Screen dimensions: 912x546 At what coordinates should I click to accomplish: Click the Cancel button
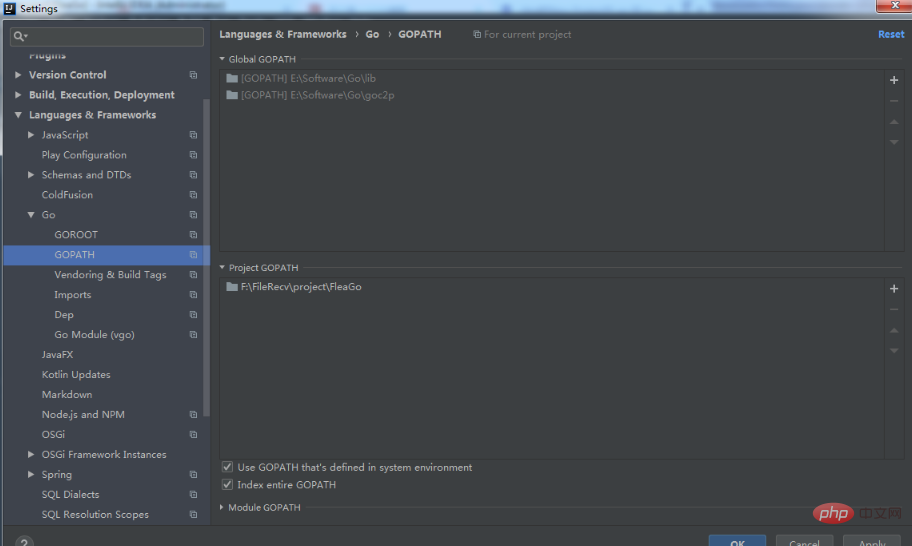point(804,541)
